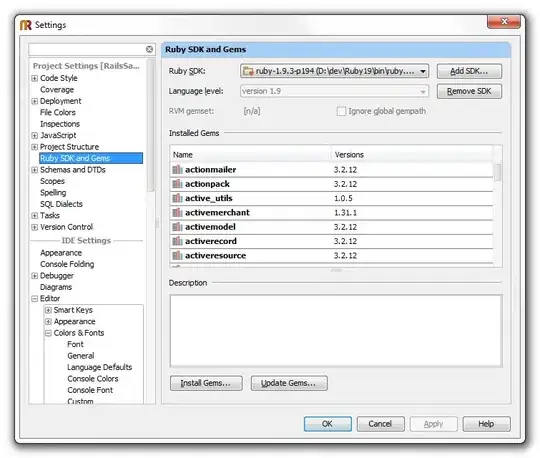Click the activemodel gem icon
Image resolution: width=540 pixels, height=458 pixels.
[177, 227]
